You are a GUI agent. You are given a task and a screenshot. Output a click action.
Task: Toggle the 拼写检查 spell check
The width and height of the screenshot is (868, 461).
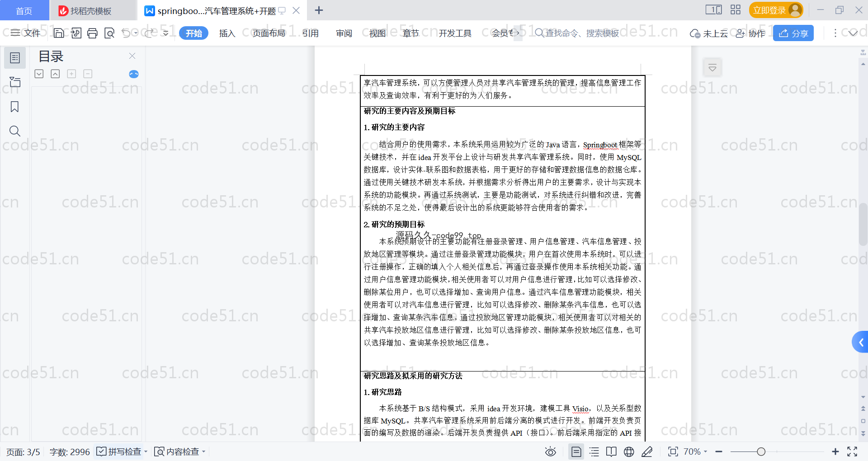click(x=119, y=452)
